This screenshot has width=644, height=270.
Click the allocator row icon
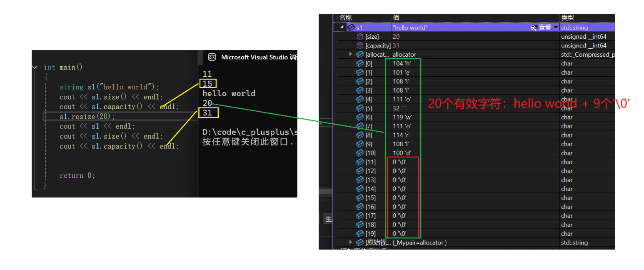(x=360, y=55)
